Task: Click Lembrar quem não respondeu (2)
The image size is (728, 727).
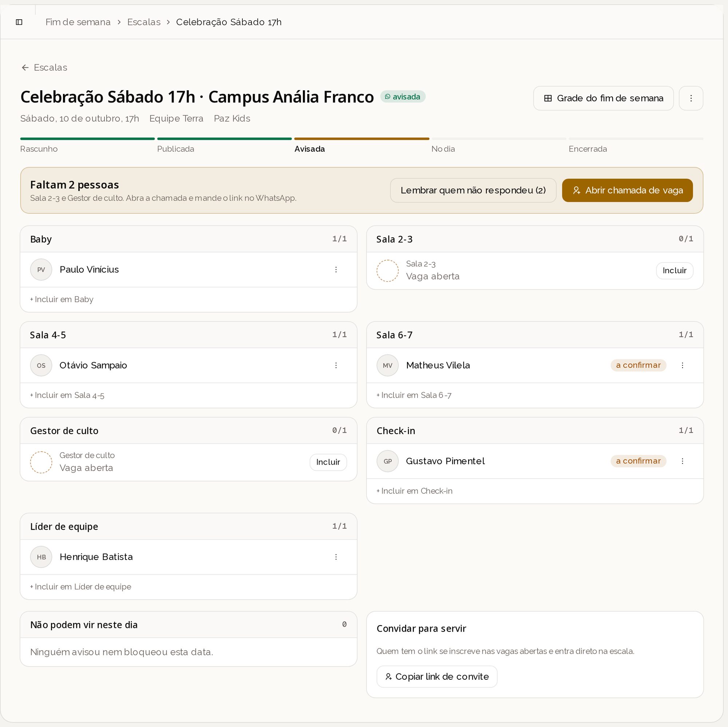Action: [473, 190]
